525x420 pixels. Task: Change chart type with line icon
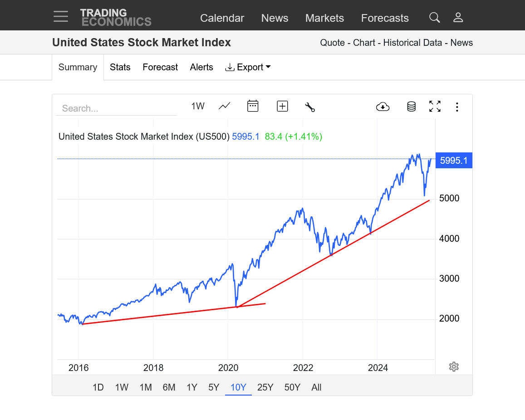click(x=224, y=107)
